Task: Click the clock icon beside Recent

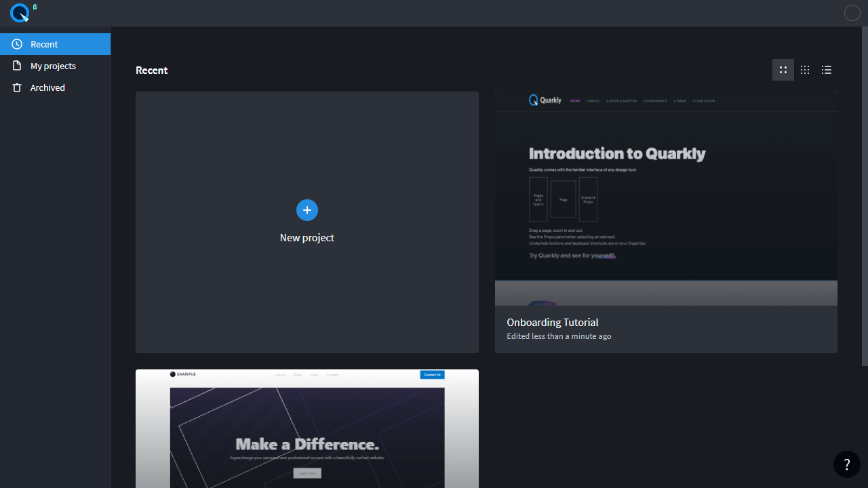Action: tap(17, 44)
